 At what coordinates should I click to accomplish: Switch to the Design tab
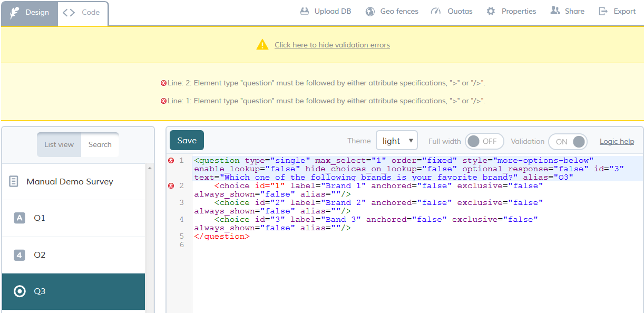coord(30,12)
